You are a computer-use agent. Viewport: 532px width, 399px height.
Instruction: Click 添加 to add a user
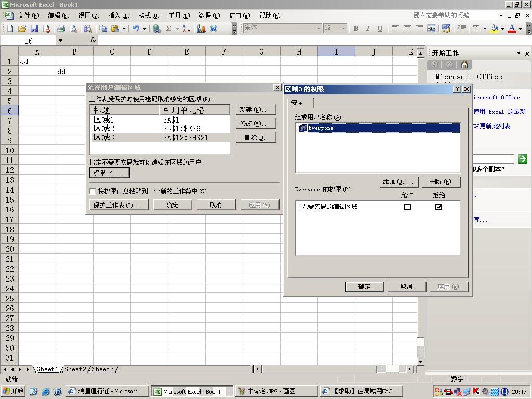(x=398, y=182)
